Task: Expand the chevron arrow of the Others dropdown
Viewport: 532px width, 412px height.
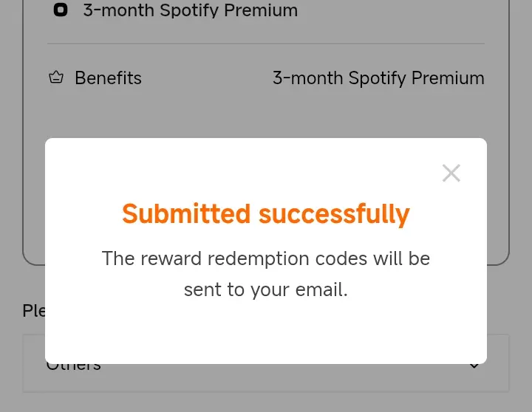Action: point(474,366)
